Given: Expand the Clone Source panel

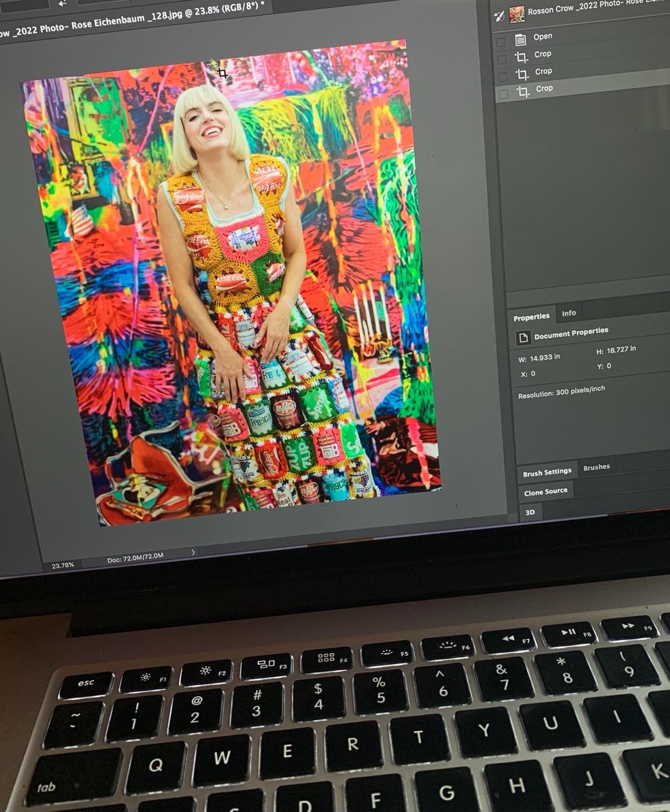Looking at the screenshot, I should click(545, 492).
